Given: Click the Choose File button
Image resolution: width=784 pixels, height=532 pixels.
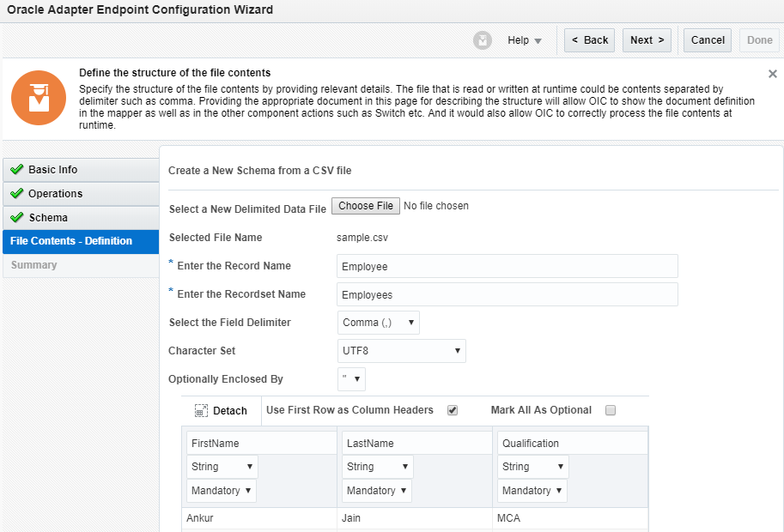Looking at the screenshot, I should pyautogui.click(x=366, y=206).
